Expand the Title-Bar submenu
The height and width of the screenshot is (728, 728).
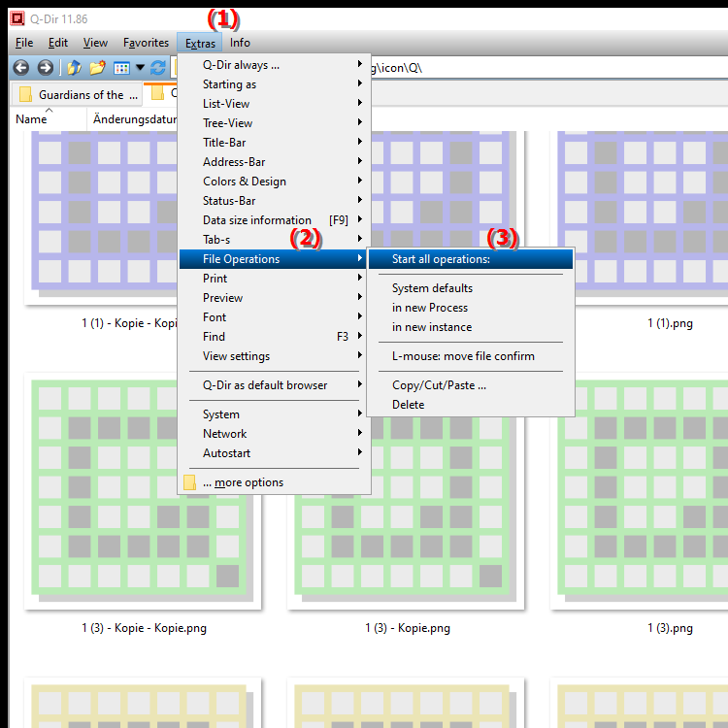tap(275, 143)
